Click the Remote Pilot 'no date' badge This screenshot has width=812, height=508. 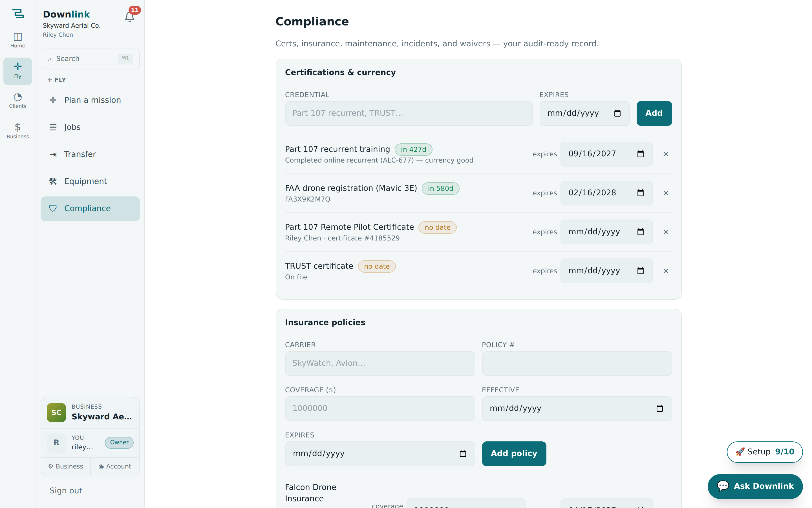point(437,227)
